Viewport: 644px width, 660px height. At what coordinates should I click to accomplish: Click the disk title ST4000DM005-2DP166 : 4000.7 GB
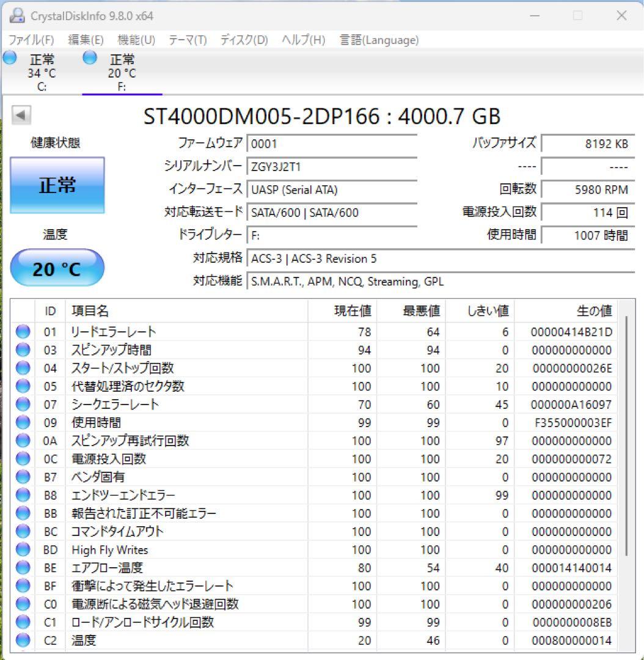point(322,116)
